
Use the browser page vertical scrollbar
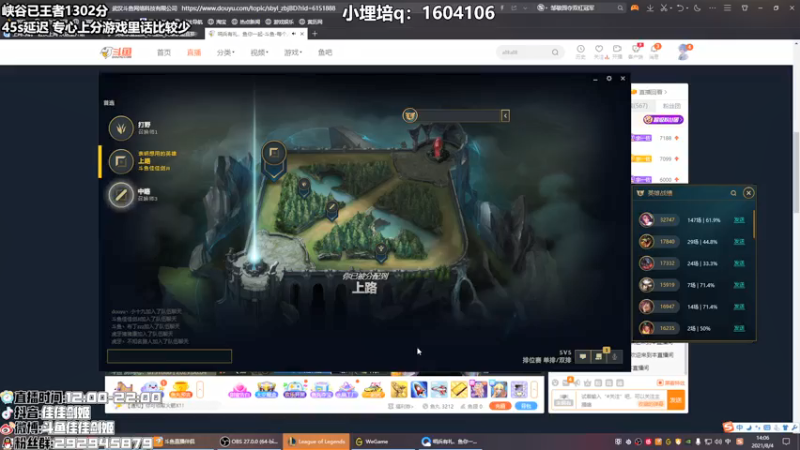pyautogui.click(x=795, y=173)
